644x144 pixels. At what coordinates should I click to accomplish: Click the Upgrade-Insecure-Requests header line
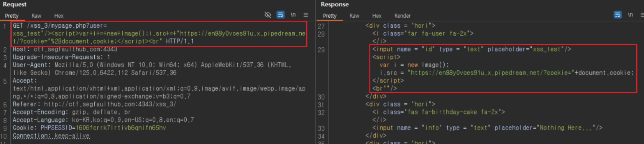[61, 57]
